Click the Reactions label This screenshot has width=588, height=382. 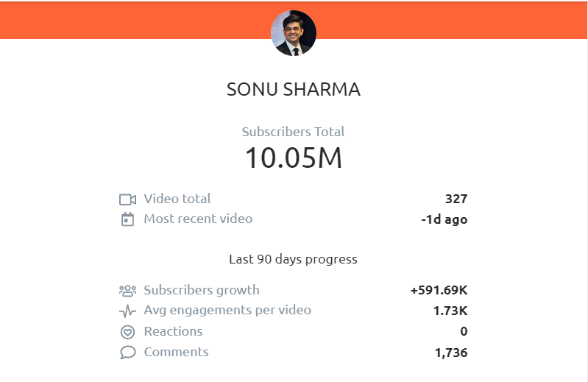tap(173, 331)
